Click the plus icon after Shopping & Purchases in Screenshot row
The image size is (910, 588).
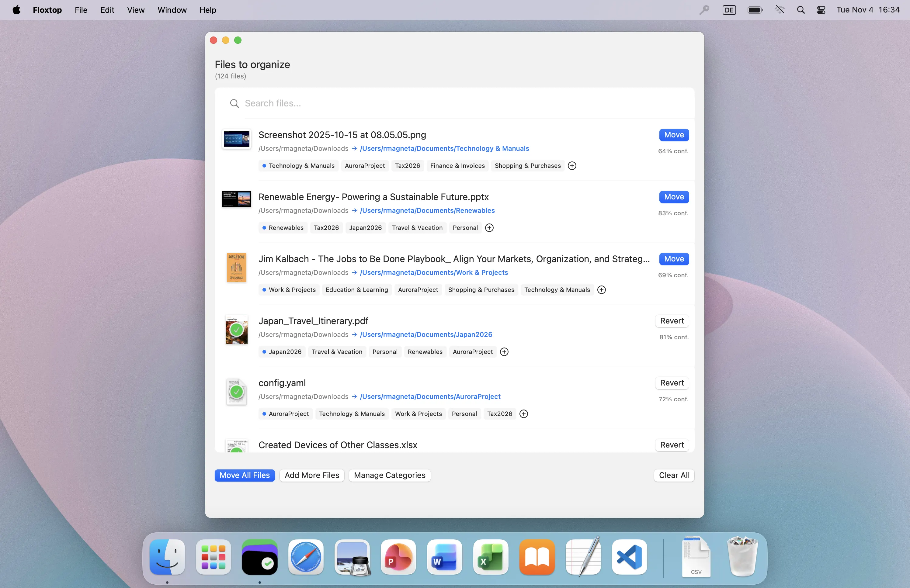click(x=572, y=166)
